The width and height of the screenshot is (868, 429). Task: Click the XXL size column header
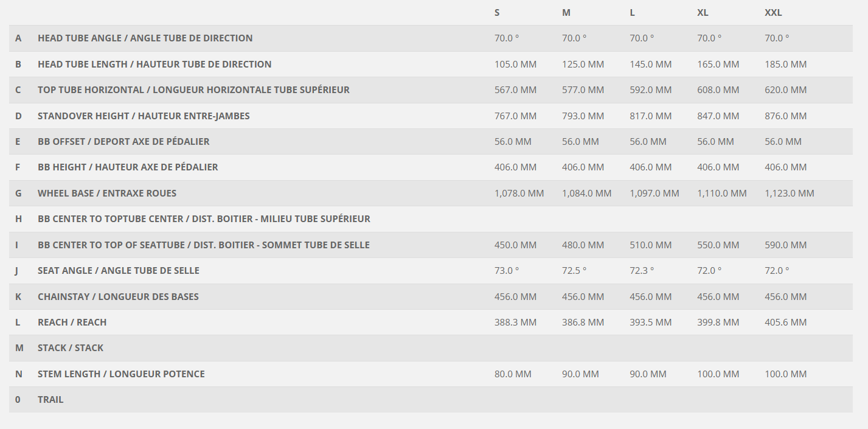tap(773, 13)
